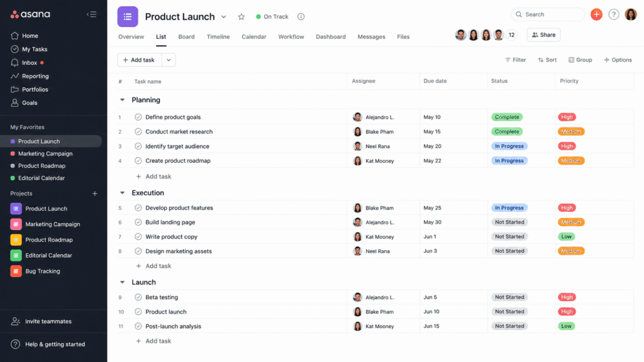644x362 pixels.
Task: Switch to the Calendar tab
Action: 254,36
